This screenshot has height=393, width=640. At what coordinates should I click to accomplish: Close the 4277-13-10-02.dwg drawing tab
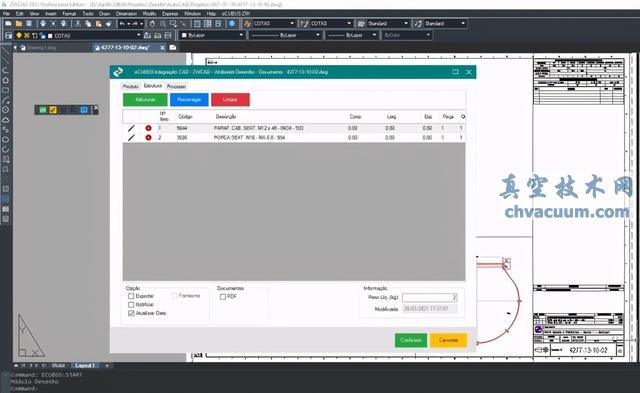[x=162, y=48]
